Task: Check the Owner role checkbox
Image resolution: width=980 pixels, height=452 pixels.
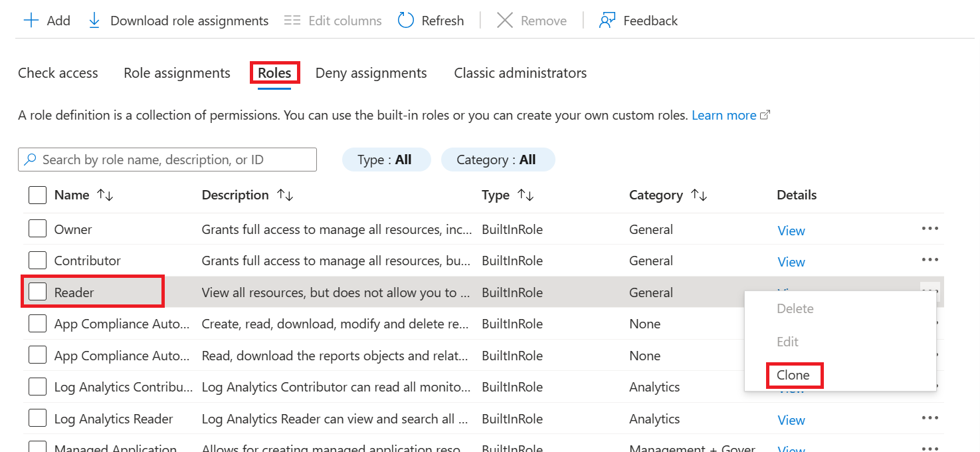Action: (37, 229)
